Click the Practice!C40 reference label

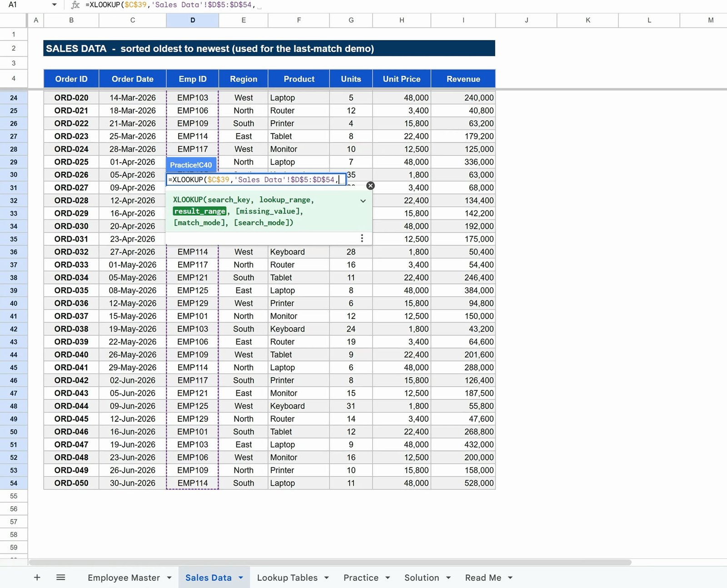(x=191, y=165)
